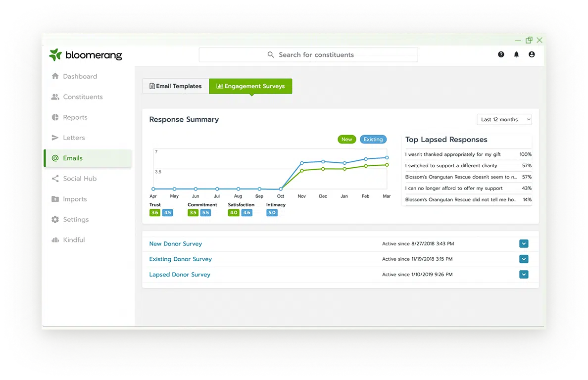Switch to the Engagement Surveys tab
This screenshot has width=588, height=380.
tap(250, 86)
